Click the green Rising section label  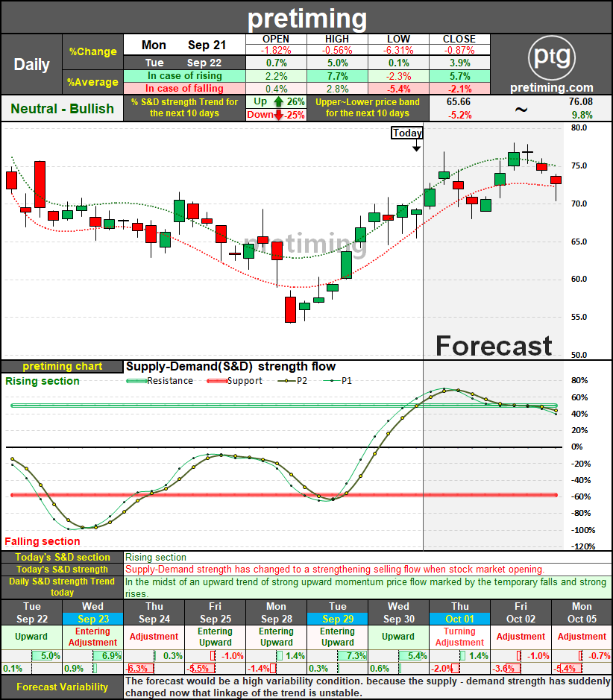coord(43,381)
